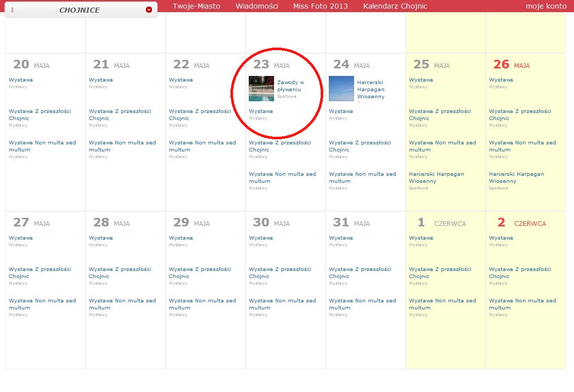Open Wystawa Z przeszłości Chojnic on 25 Maja
This screenshot has height=392, width=574.
(x=440, y=114)
